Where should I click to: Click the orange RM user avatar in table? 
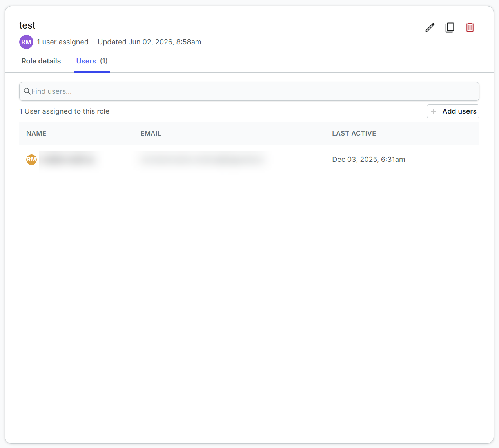31,160
